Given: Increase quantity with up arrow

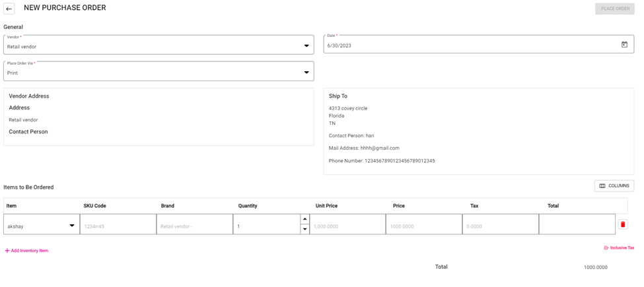Looking at the screenshot, I should coord(304,219).
